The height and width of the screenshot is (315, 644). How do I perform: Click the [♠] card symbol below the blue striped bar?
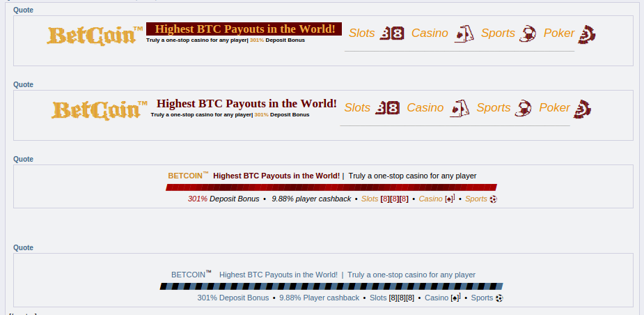(x=455, y=298)
